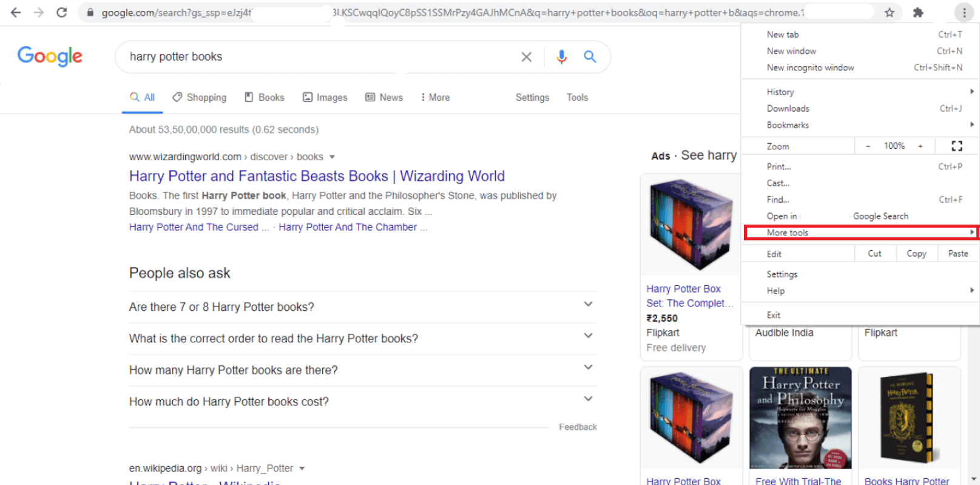The image size is (980, 485).
Task: Click the Chrome three-dot menu button
Action: 964,12
